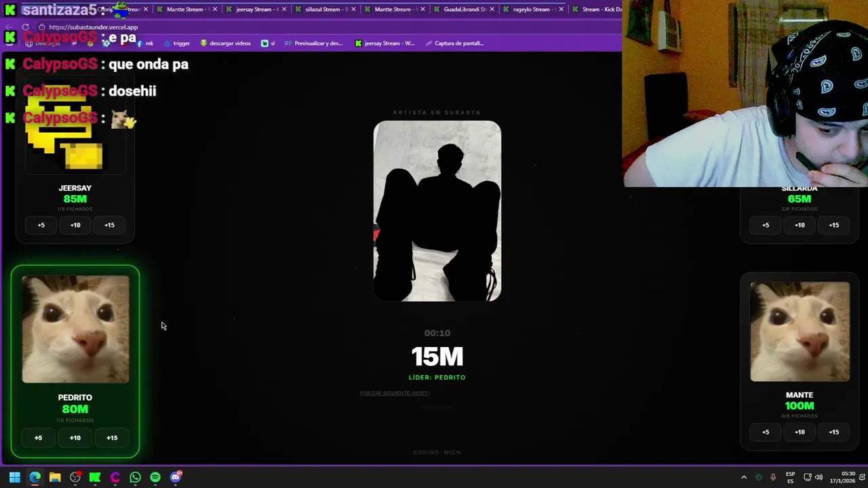868x488 pixels.
Task: Open the Previsualizar y des... bookmark
Action: [313, 43]
